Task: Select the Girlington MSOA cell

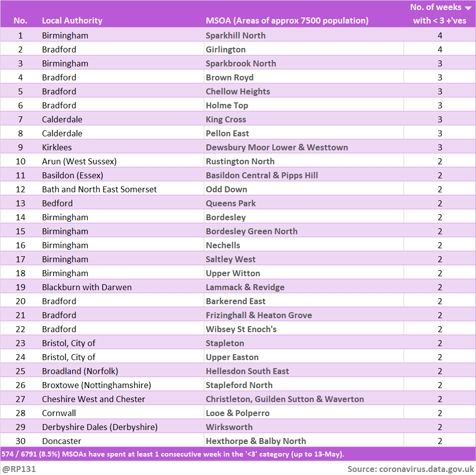Action: pyautogui.click(x=225, y=49)
